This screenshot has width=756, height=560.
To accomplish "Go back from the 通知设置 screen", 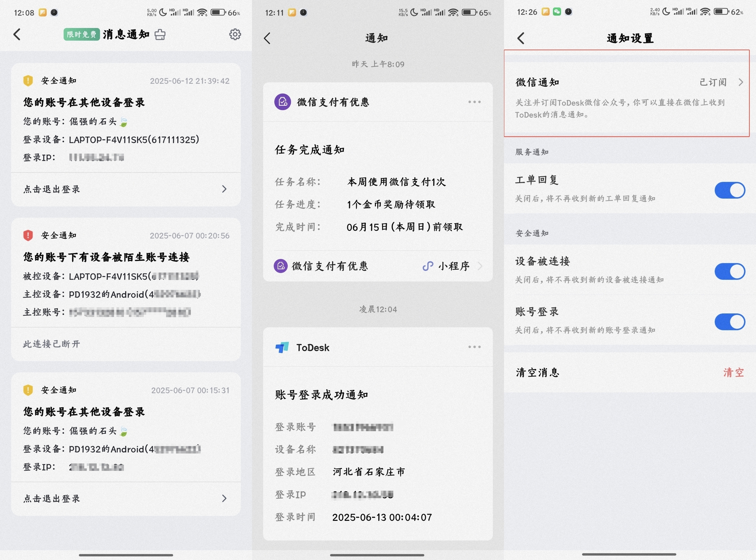I will 521,38.
